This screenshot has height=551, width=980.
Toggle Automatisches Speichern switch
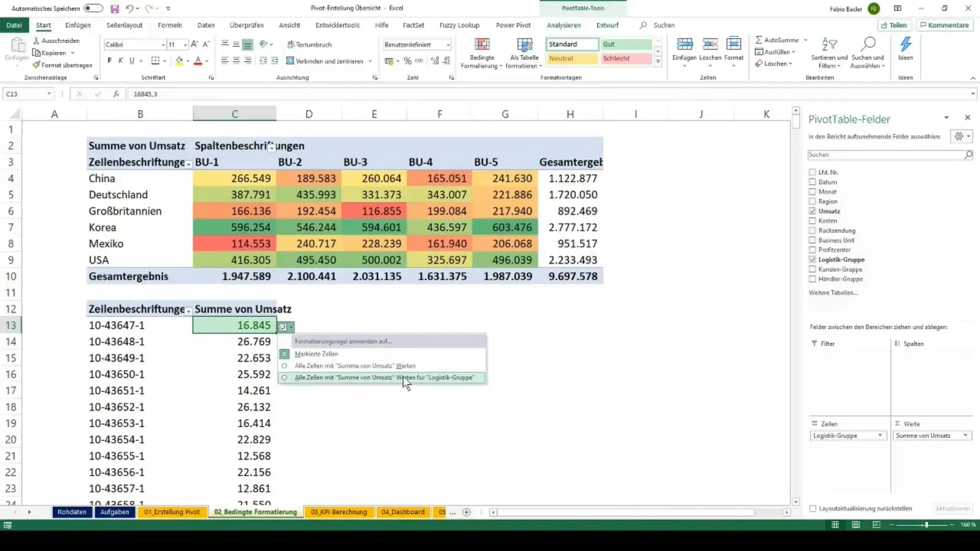coord(93,8)
